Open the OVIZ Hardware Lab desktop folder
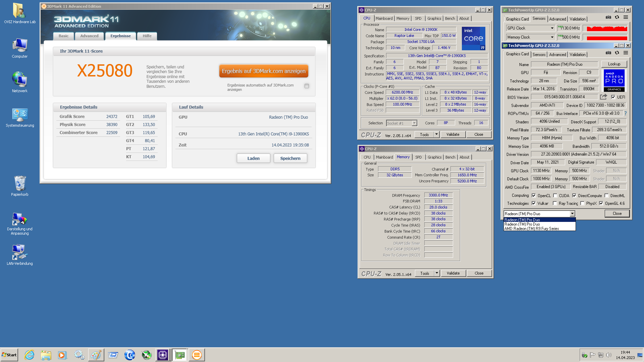 click(x=19, y=13)
